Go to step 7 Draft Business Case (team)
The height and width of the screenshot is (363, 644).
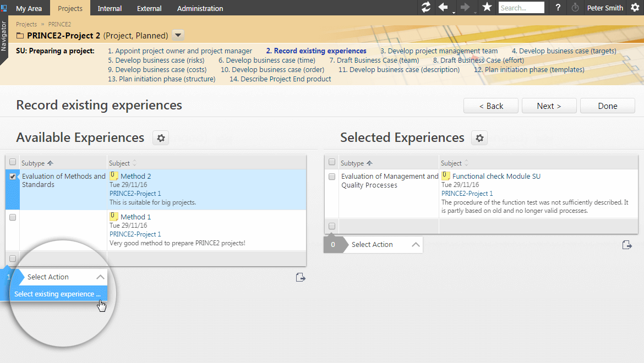point(374,61)
